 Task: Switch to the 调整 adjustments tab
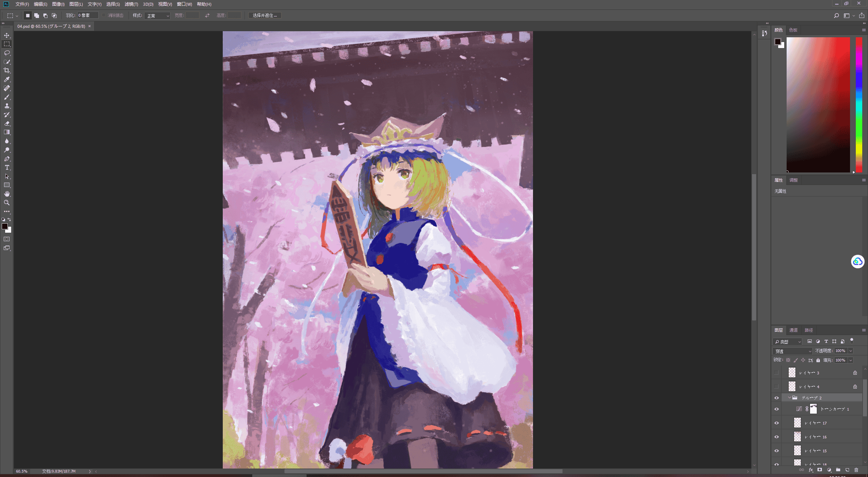(x=793, y=180)
